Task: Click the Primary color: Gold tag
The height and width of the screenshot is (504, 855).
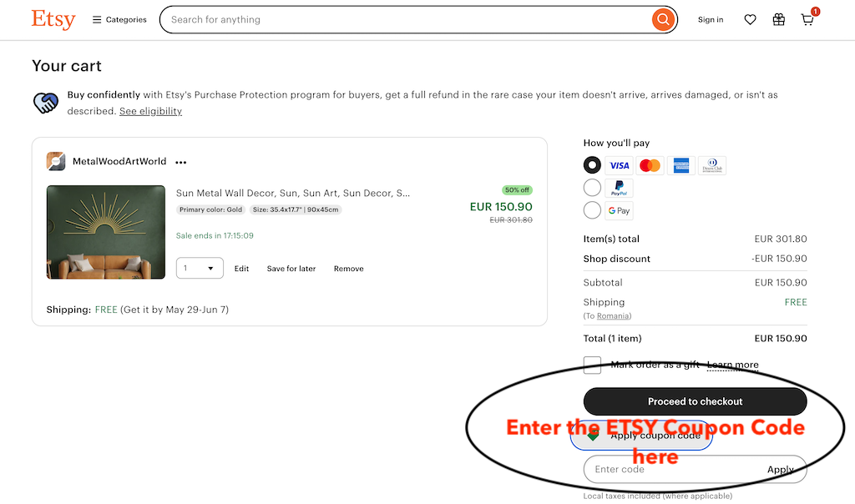Action: (x=210, y=209)
